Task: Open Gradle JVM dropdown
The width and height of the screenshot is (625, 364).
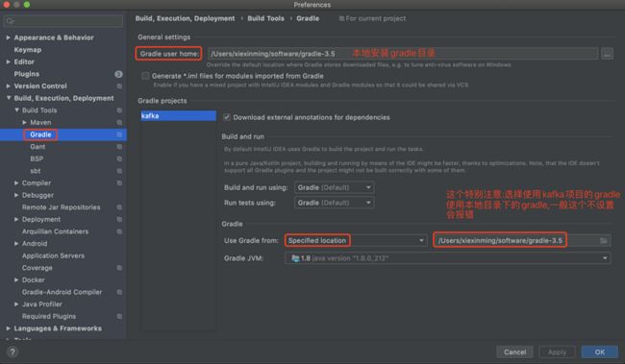Action: coord(448,258)
